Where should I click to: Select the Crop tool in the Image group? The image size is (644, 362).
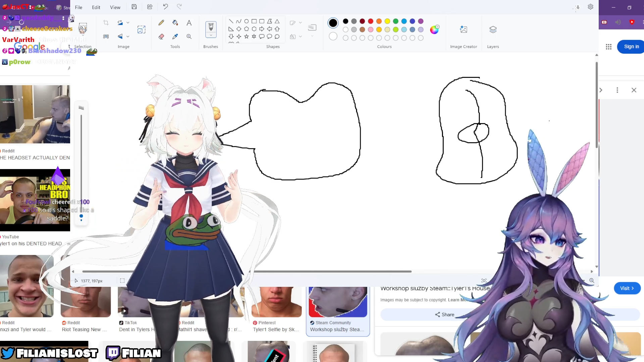tap(106, 23)
